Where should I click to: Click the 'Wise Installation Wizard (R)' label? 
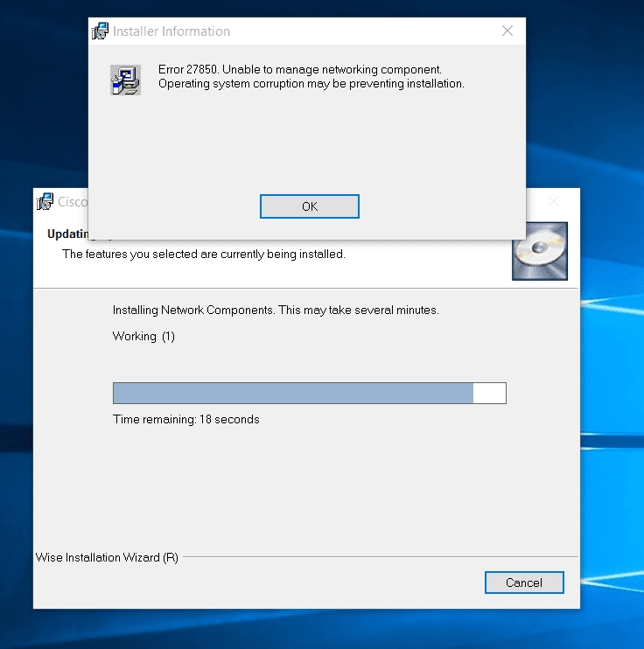(107, 558)
